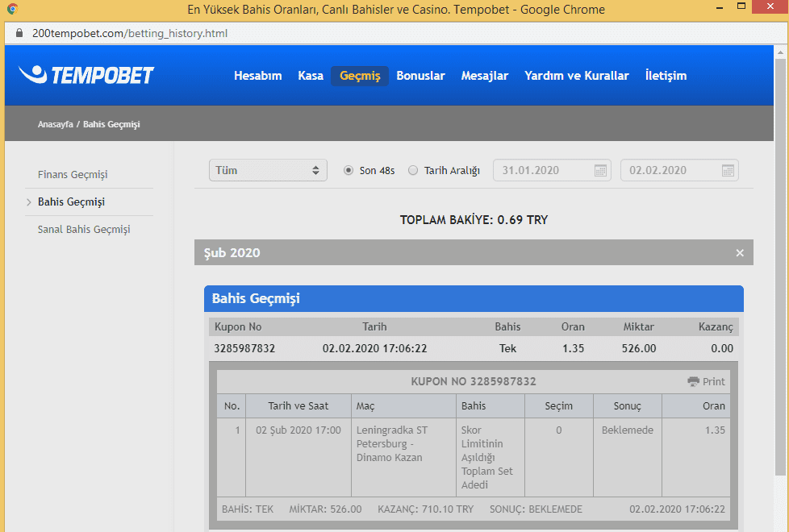Click the Miktar column header

pyautogui.click(x=639, y=326)
